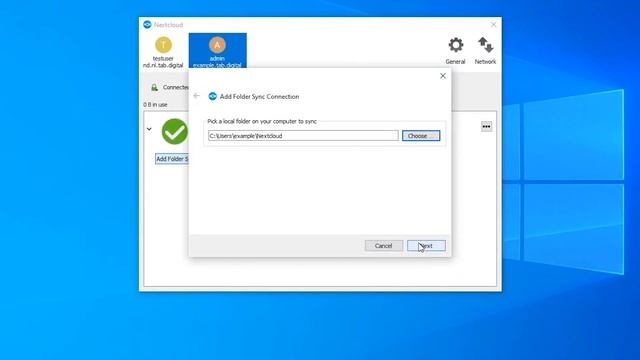This screenshot has width=640, height=360.
Task: Click the '0 B in use' text
Action: pyautogui.click(x=155, y=104)
